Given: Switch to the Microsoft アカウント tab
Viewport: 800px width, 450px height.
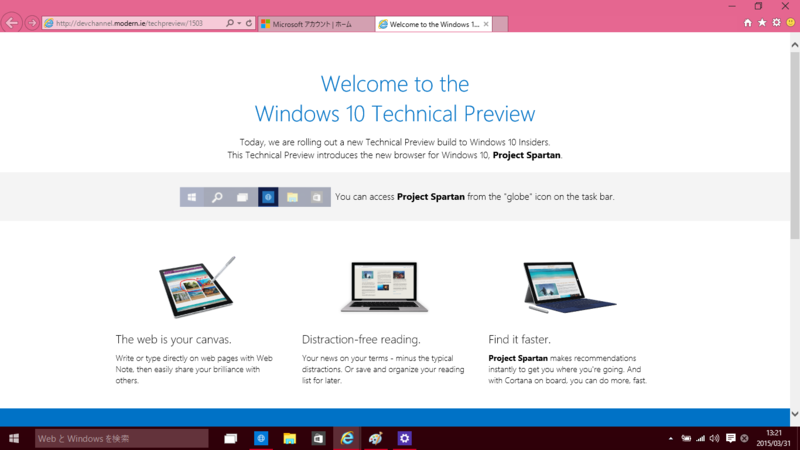Looking at the screenshot, I should tap(316, 24).
